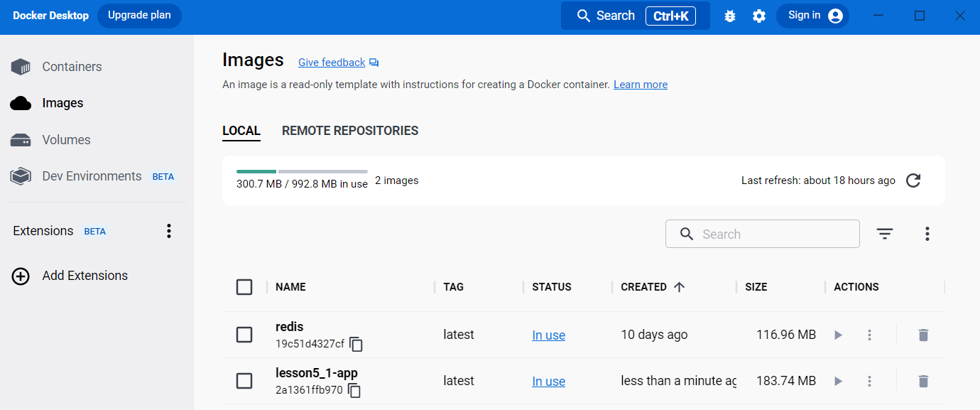Toggle the select-all images checkbox
The width and height of the screenshot is (980, 410).
pyautogui.click(x=244, y=287)
